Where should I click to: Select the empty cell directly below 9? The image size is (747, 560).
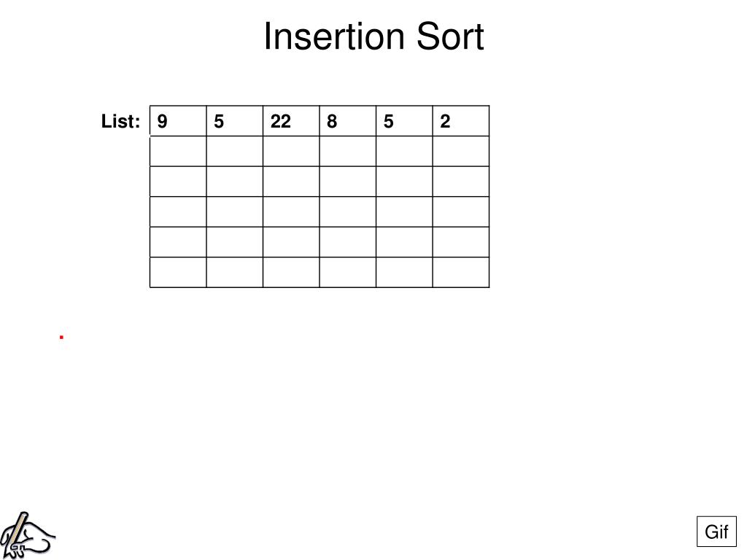tap(178, 152)
